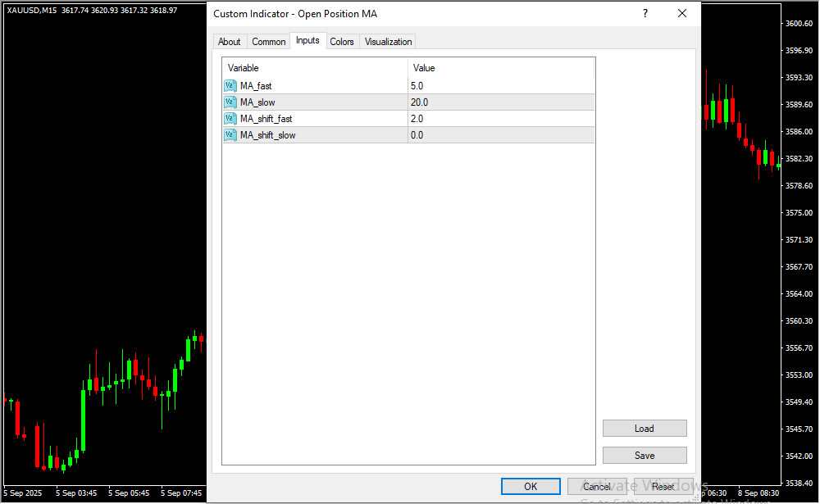Select the MA_fast value 5.0 field
Image resolution: width=820 pixels, height=504 pixels.
(500, 86)
